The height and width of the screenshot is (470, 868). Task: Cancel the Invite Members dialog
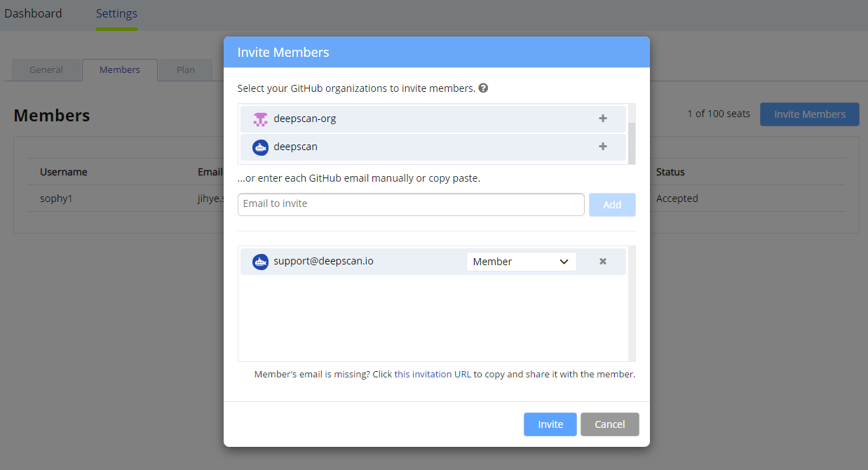610,424
